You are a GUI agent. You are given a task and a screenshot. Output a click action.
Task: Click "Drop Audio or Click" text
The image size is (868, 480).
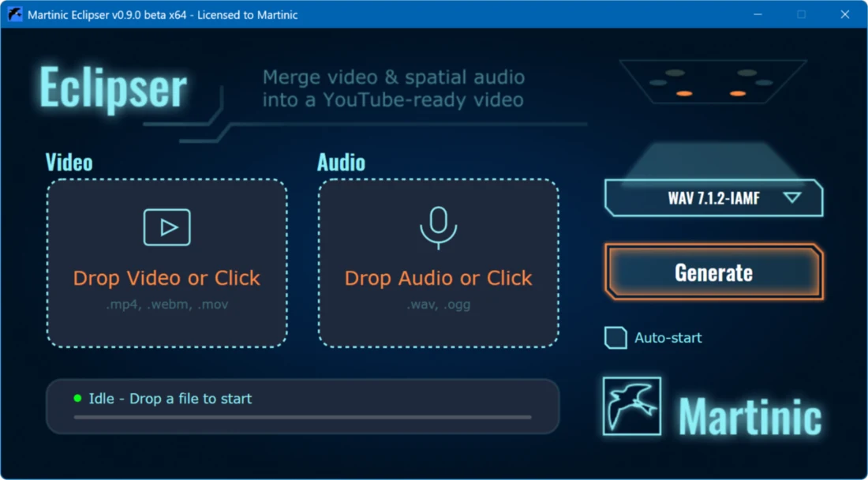(439, 278)
